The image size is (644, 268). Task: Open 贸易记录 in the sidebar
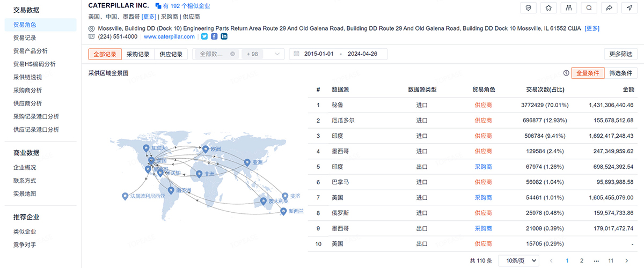pos(25,38)
